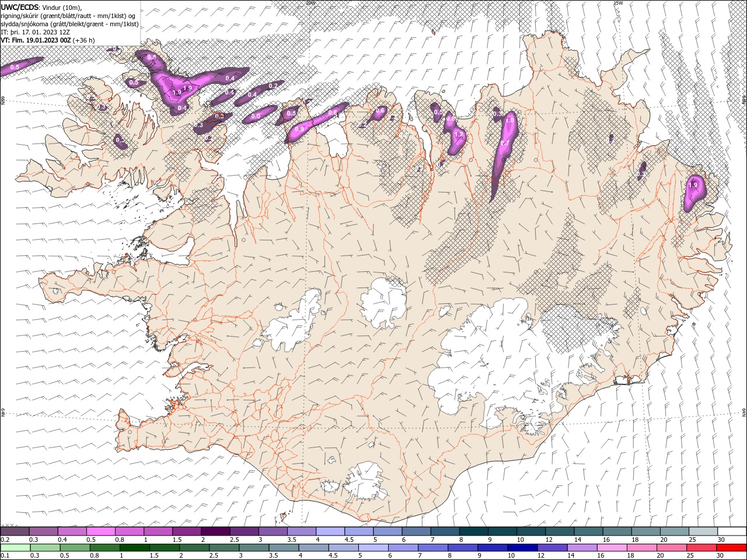This screenshot has height=560, width=747.
Task: Click the white 30 swatch in the upper legend row
Action: point(732,531)
